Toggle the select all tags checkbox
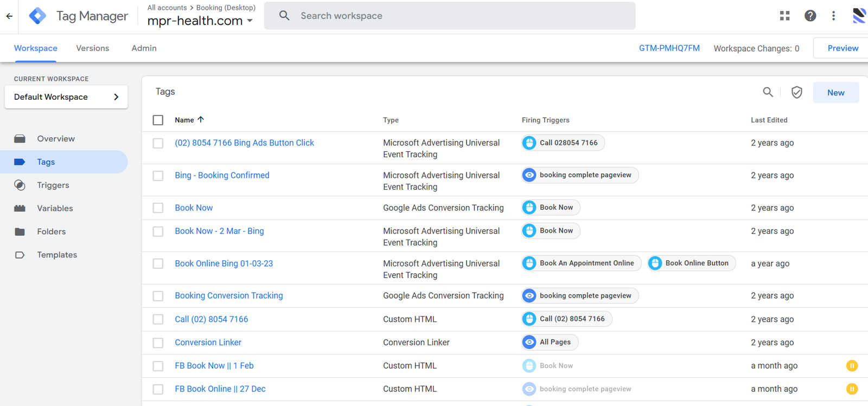 [x=158, y=120]
